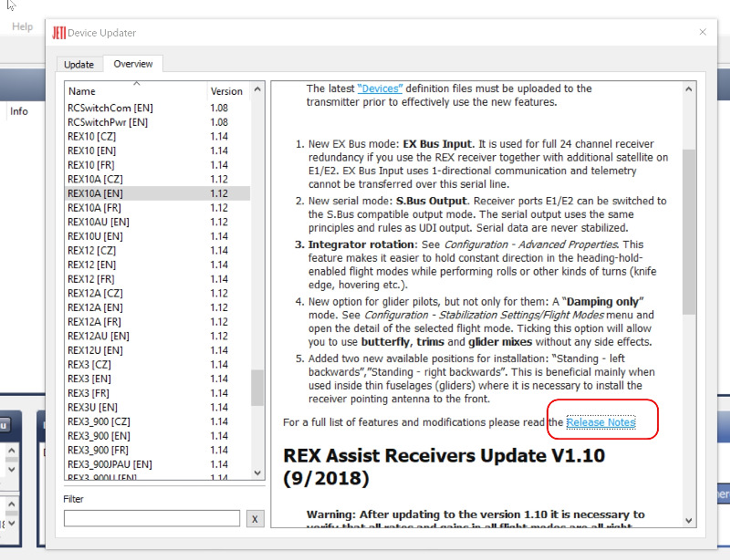Open the Release Notes link
This screenshot has height=560, width=730.
coord(600,422)
